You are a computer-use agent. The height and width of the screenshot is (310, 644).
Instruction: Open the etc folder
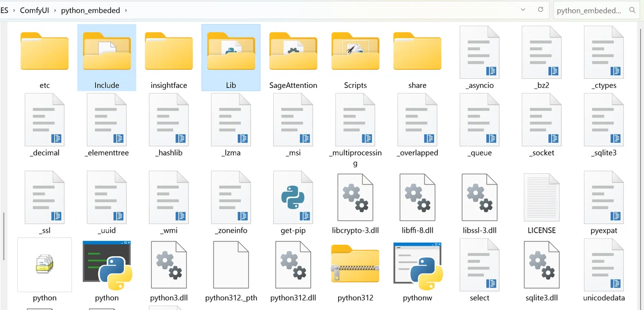click(45, 57)
